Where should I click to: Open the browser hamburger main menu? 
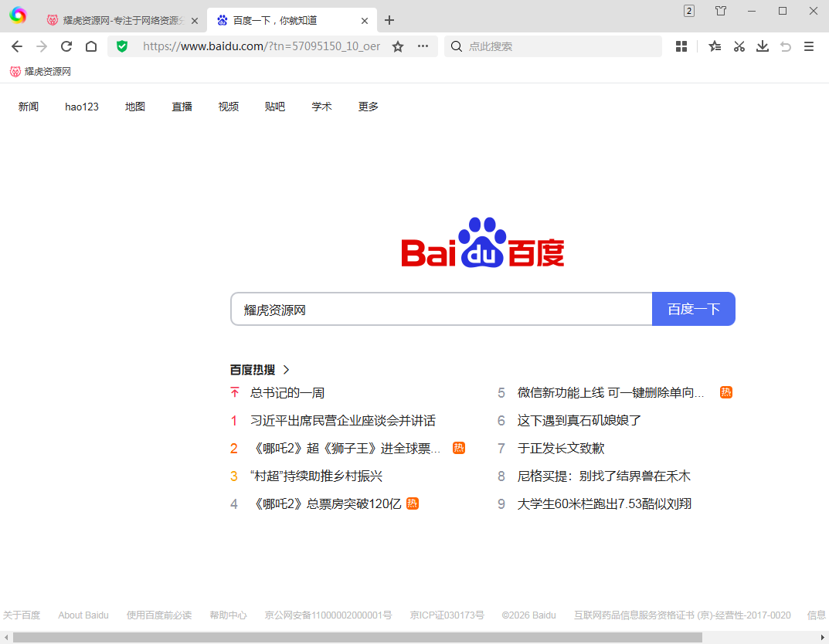[x=809, y=46]
